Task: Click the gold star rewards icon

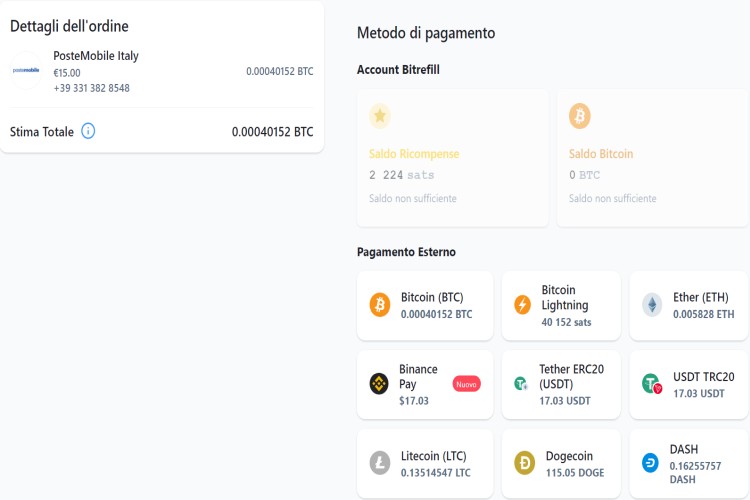Action: pos(380,116)
